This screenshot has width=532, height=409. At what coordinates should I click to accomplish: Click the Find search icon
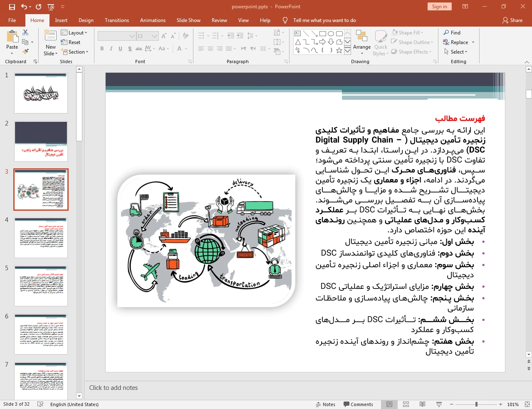(x=446, y=32)
